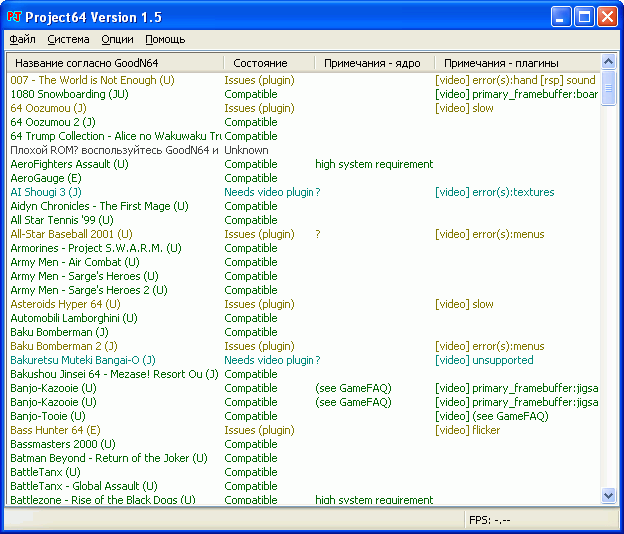This screenshot has width=624, height=534.
Task: Select Battlezone - Rise of the Black Dogs (U)
Action: click(103, 499)
